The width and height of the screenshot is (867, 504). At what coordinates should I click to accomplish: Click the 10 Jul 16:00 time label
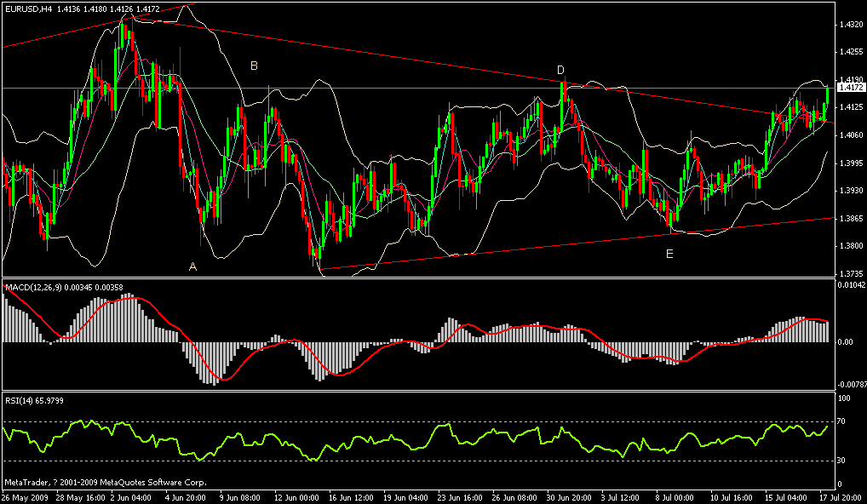[733, 498]
